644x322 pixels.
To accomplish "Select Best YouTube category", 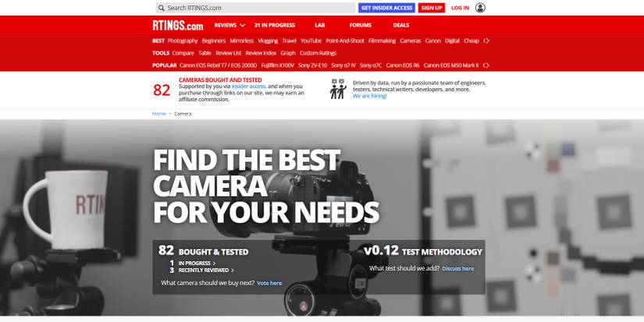I will (311, 41).
